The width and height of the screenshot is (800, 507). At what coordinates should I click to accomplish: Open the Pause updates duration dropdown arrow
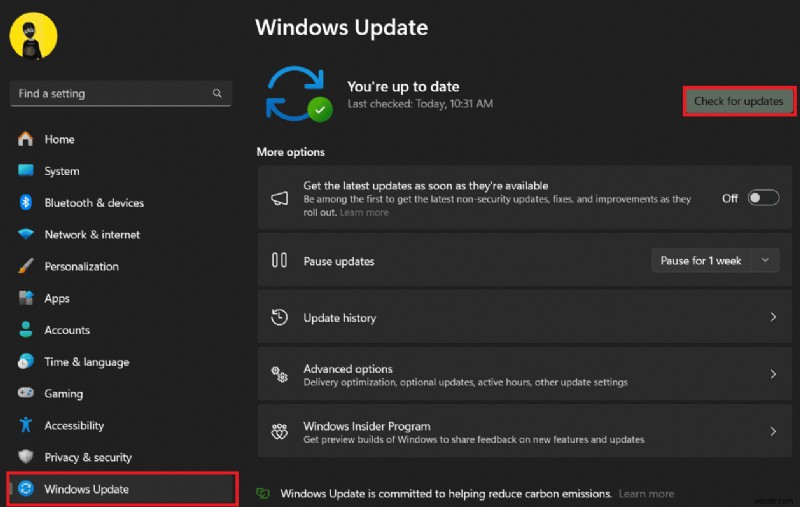click(x=765, y=260)
